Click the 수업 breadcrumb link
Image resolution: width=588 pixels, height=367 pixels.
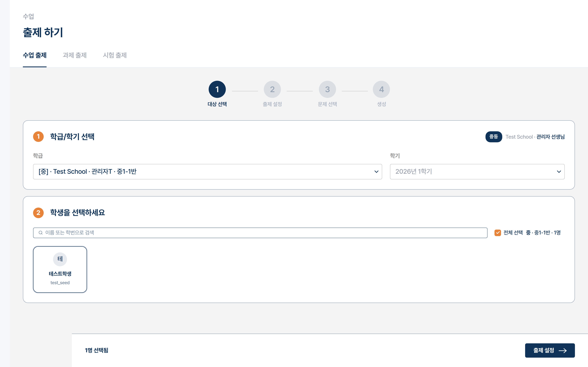(28, 16)
